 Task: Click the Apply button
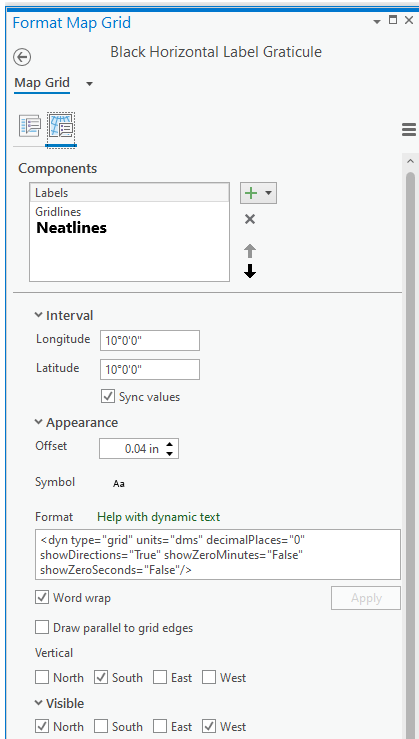click(x=366, y=598)
